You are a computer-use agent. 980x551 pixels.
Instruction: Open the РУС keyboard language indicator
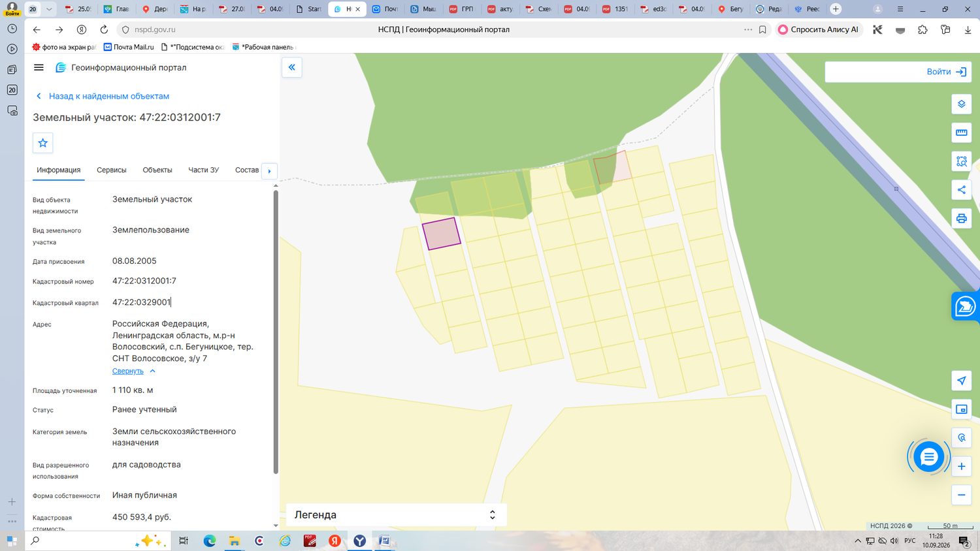(x=910, y=541)
